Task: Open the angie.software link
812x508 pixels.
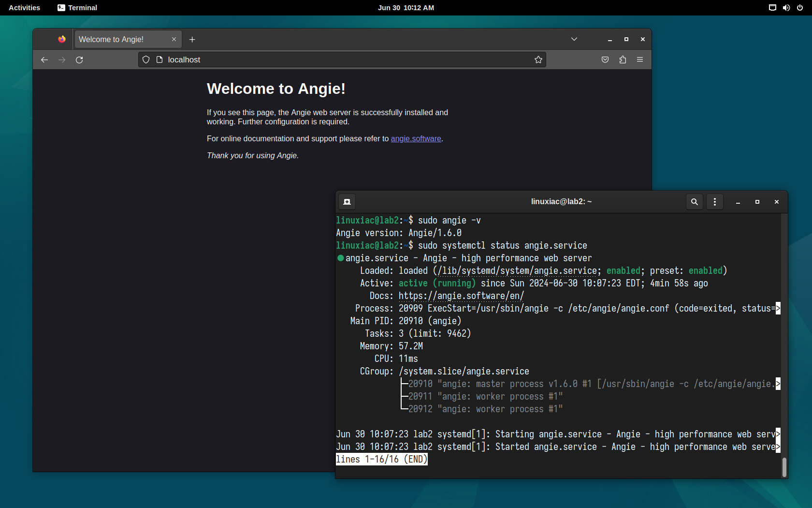Action: [x=416, y=139]
